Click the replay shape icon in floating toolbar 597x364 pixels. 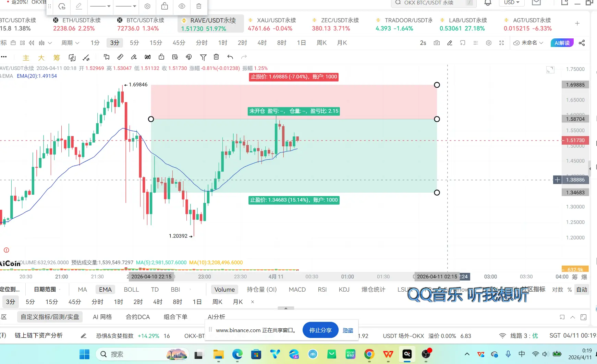tap(62, 6)
